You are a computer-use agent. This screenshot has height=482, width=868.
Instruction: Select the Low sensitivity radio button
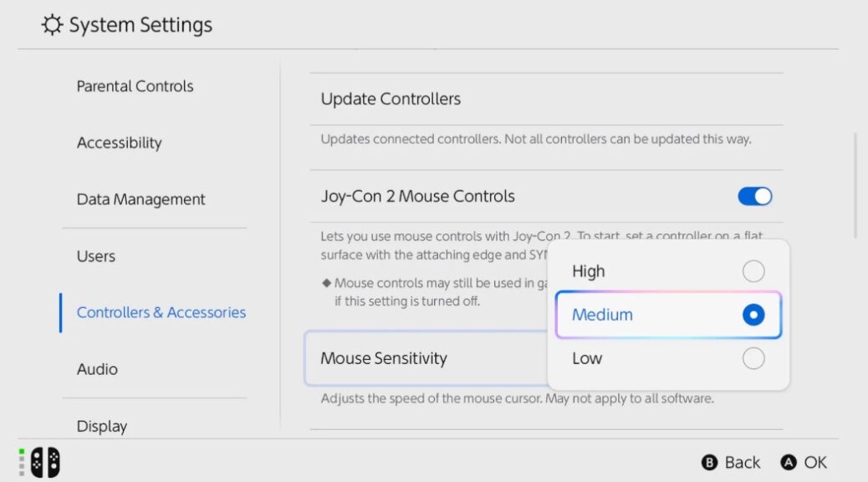[x=753, y=358]
